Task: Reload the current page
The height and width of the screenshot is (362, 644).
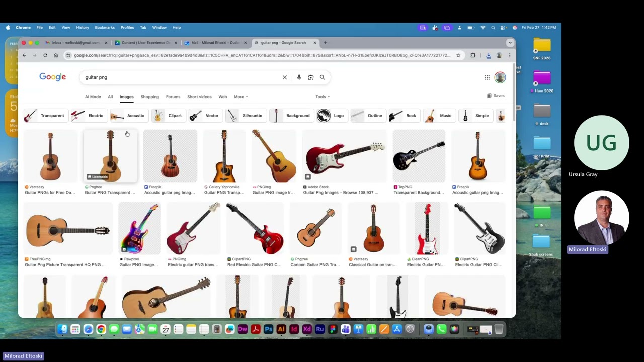Action: 45,55
